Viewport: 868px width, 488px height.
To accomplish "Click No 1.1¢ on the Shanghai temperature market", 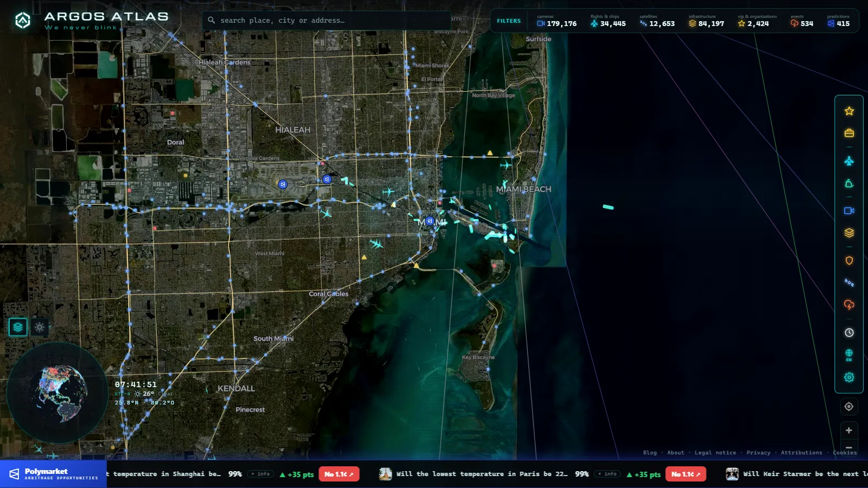I will (x=339, y=474).
